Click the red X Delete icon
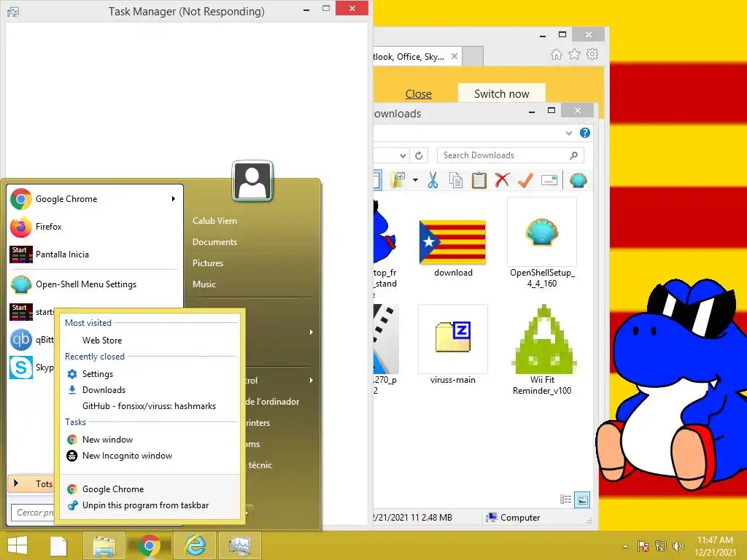The image size is (747, 560). click(502, 180)
